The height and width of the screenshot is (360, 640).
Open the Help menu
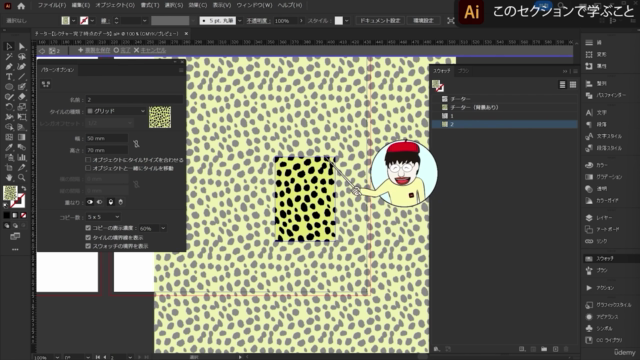(290, 5)
